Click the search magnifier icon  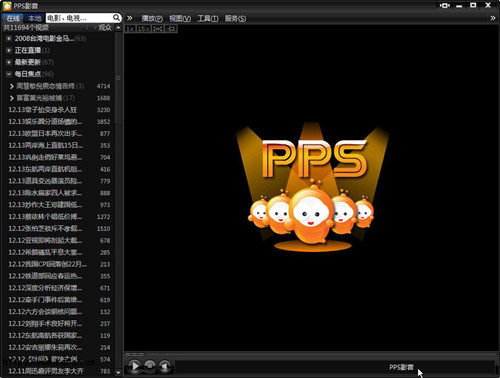pyautogui.click(x=116, y=18)
